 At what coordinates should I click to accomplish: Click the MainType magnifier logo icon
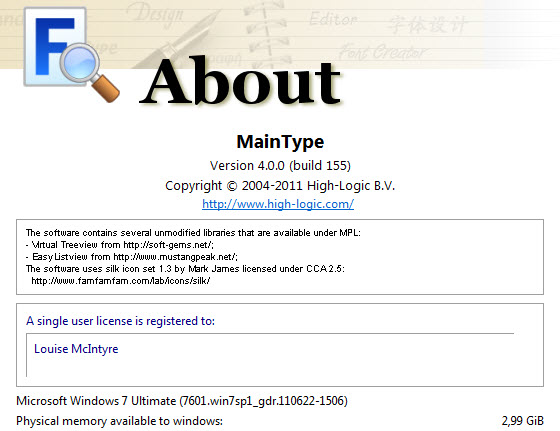(x=71, y=54)
